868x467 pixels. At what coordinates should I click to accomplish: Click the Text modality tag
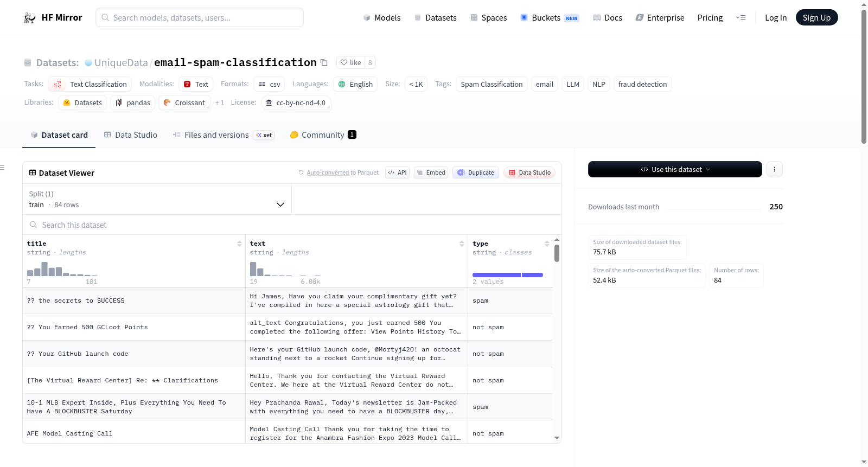[196, 84]
